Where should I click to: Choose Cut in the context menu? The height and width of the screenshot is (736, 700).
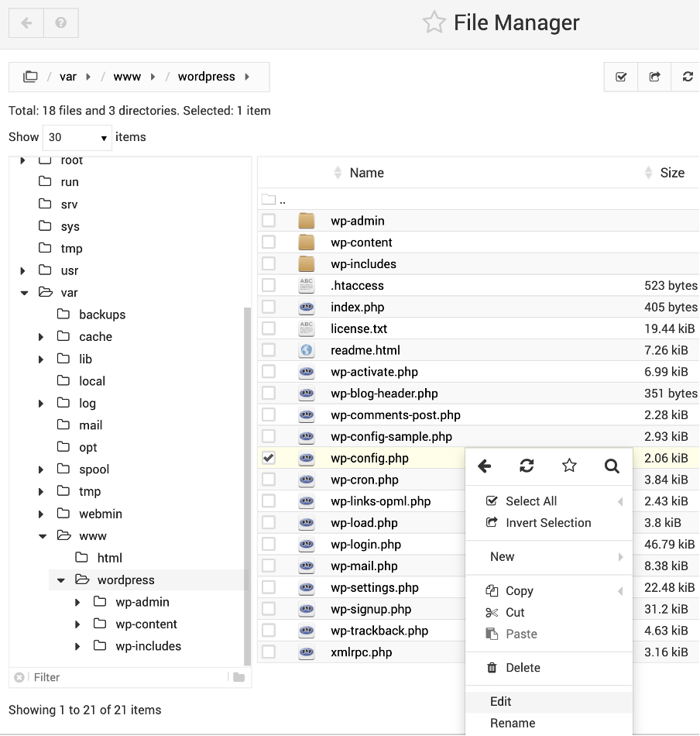548,612
